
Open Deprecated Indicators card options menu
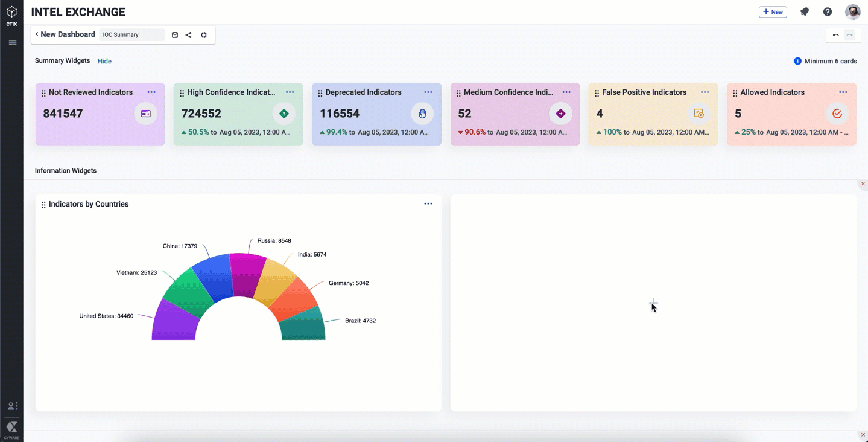pos(428,92)
